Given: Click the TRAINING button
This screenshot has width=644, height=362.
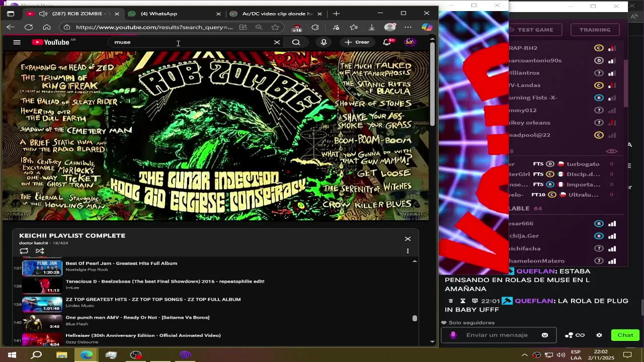Looking at the screenshot, I should [x=595, y=30].
